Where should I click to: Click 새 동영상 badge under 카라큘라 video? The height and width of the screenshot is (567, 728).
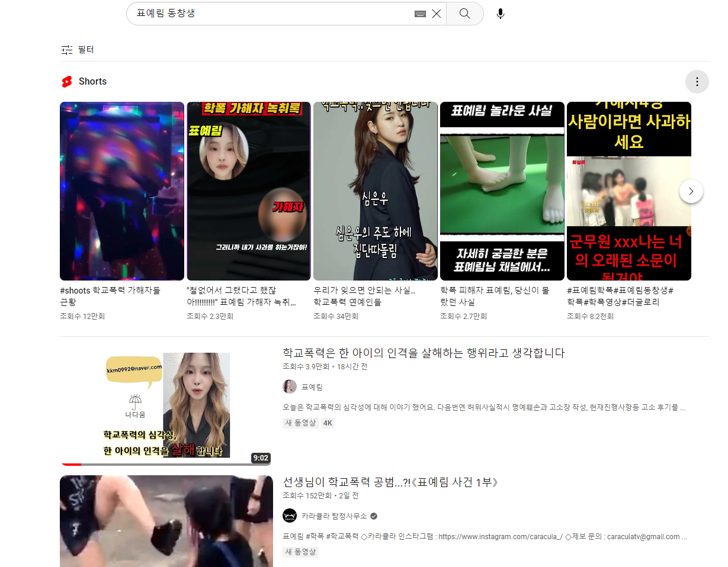(301, 552)
